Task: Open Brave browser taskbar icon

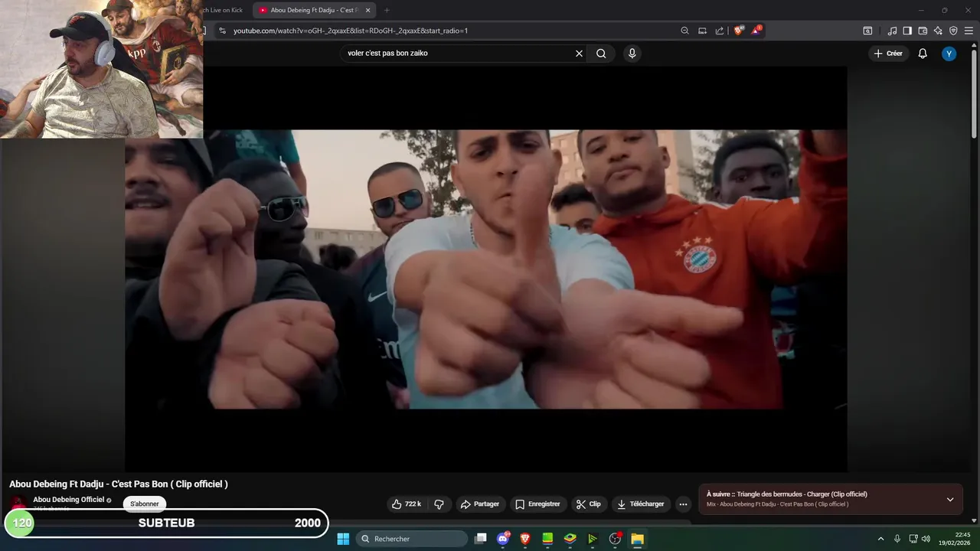Action: (525, 539)
